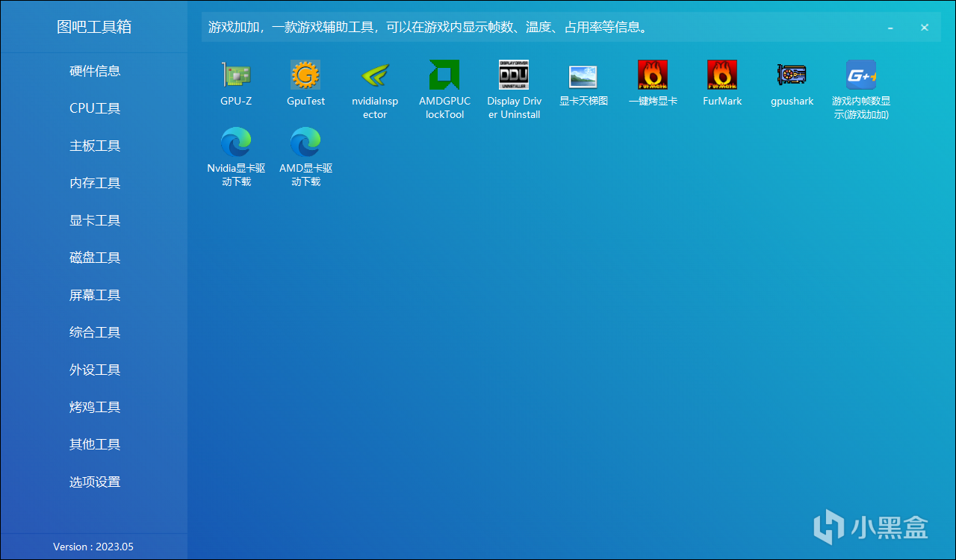进入内存工具页面
The image size is (956, 560).
94,182
